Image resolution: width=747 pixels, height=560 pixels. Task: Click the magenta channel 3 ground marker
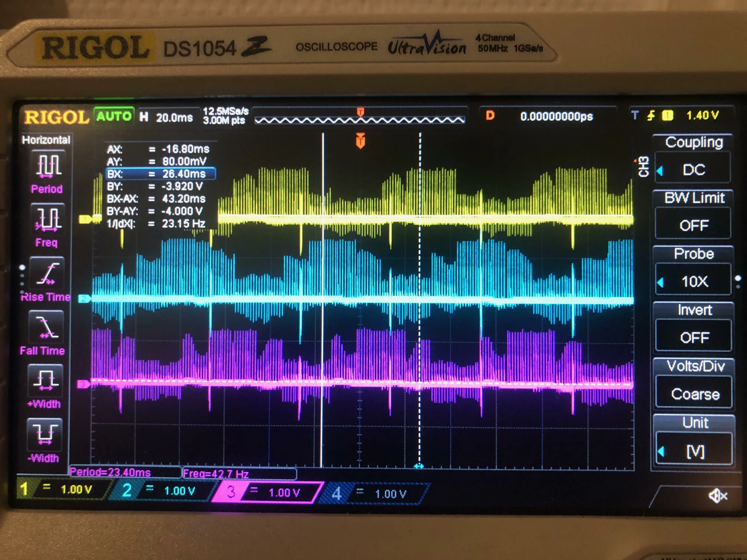[83, 384]
